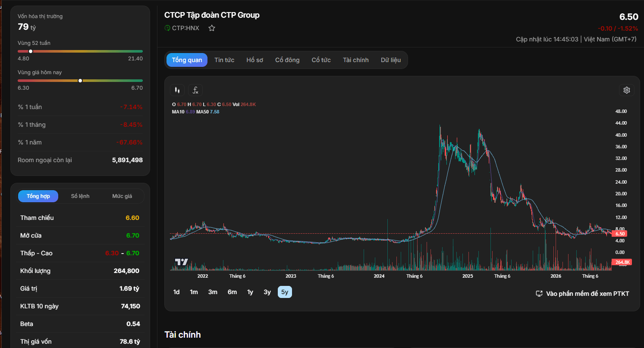Click the -0.10 / -1.52% price change
Image resolution: width=644 pixels, height=348 pixels.
pos(618,28)
